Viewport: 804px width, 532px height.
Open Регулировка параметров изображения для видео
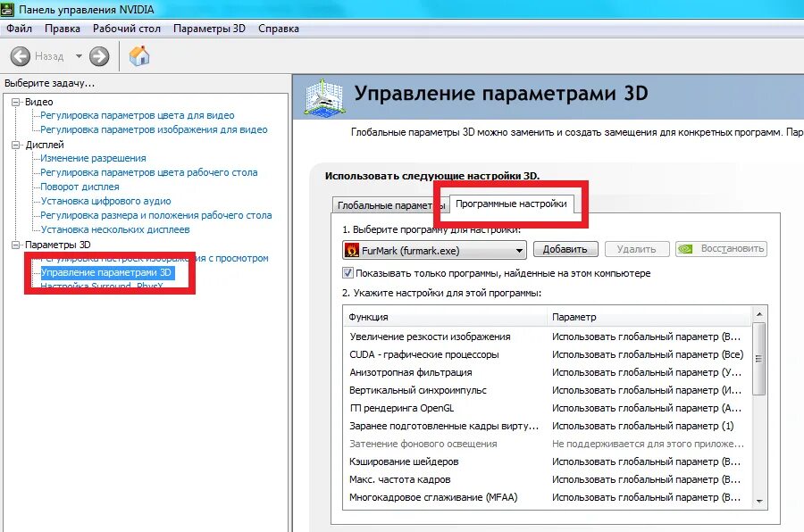point(154,129)
